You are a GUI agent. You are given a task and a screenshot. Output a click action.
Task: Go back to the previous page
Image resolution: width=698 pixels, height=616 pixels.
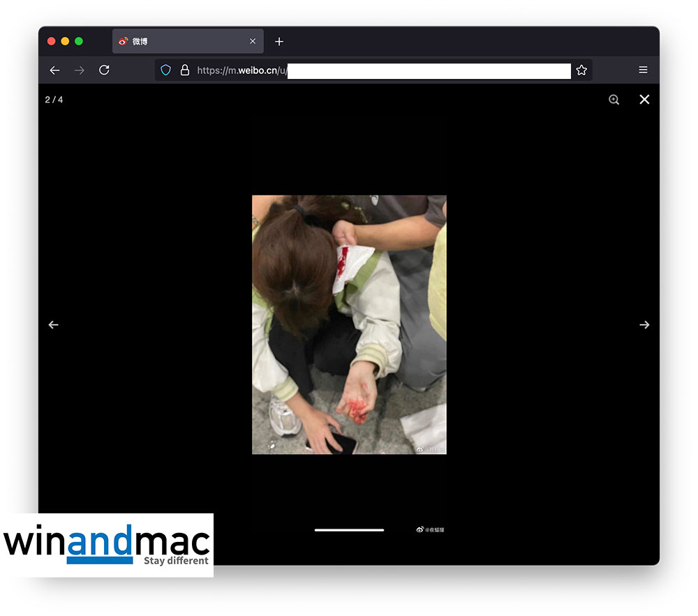point(54,70)
